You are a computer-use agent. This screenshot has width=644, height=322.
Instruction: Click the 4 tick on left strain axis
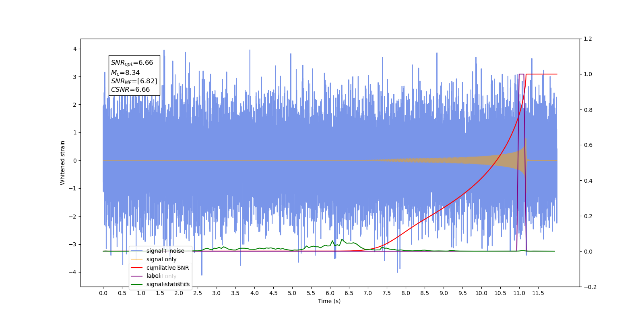point(75,49)
